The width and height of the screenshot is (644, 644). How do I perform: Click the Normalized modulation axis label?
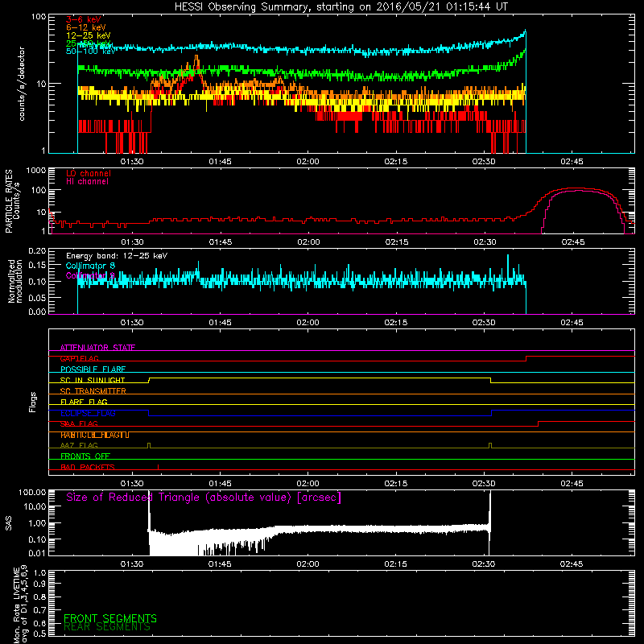coord(15,281)
